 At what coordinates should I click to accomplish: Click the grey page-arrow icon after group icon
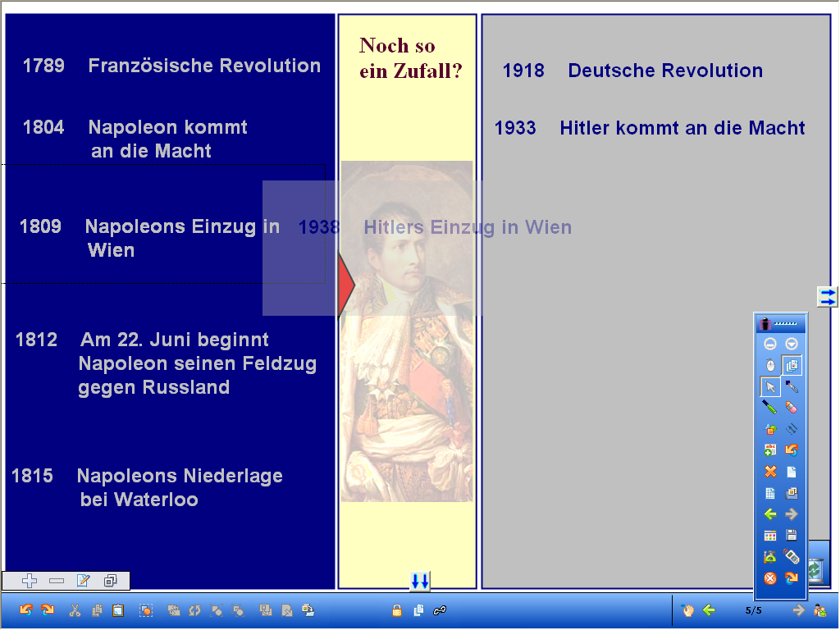pyautogui.click(x=287, y=610)
